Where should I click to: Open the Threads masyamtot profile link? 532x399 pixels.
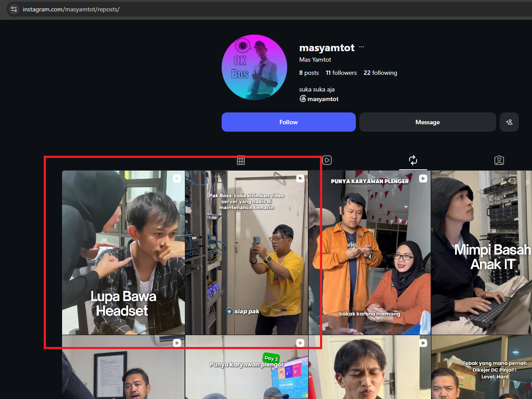coord(319,99)
